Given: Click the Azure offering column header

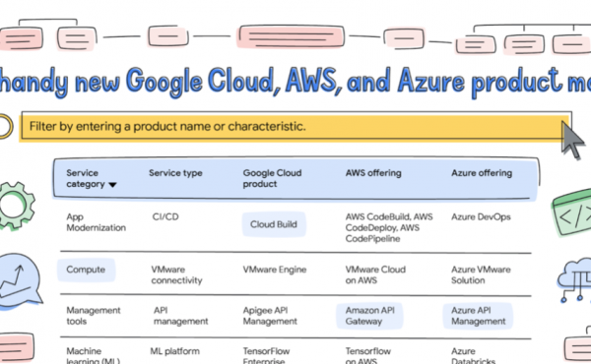Looking at the screenshot, I should 482,173.
